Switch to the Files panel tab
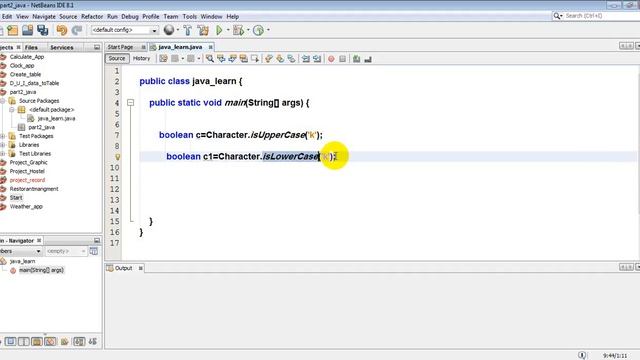This screenshot has height=360, width=640. [x=31, y=47]
